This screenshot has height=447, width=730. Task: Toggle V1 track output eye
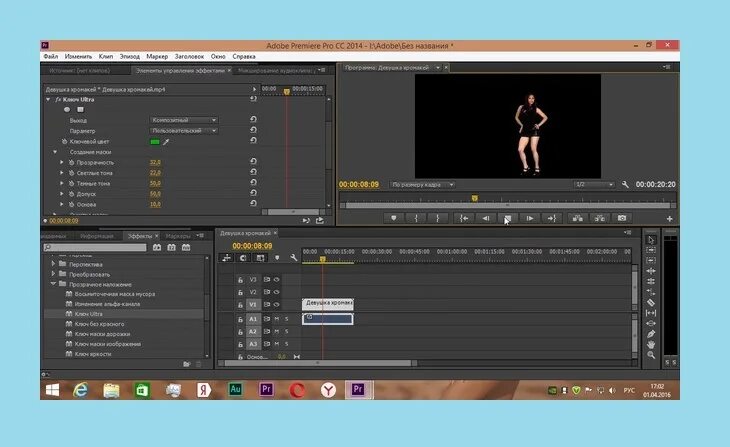(277, 305)
